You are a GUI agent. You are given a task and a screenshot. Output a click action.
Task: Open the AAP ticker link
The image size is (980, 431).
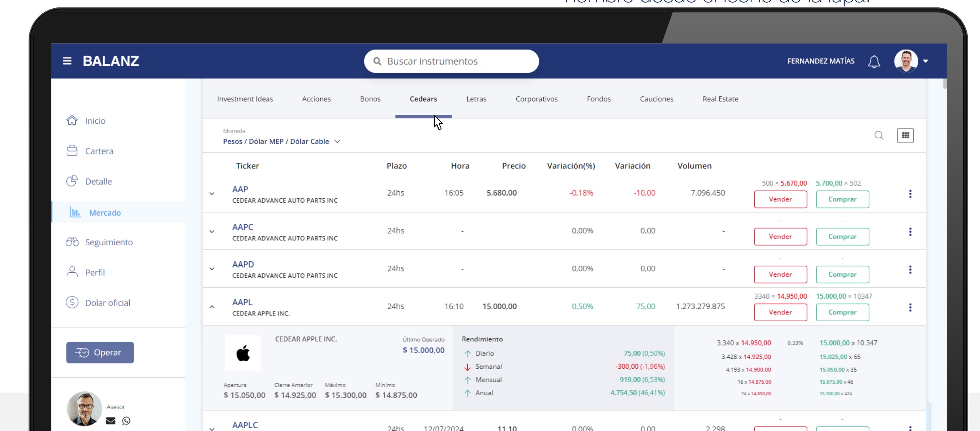(x=240, y=189)
